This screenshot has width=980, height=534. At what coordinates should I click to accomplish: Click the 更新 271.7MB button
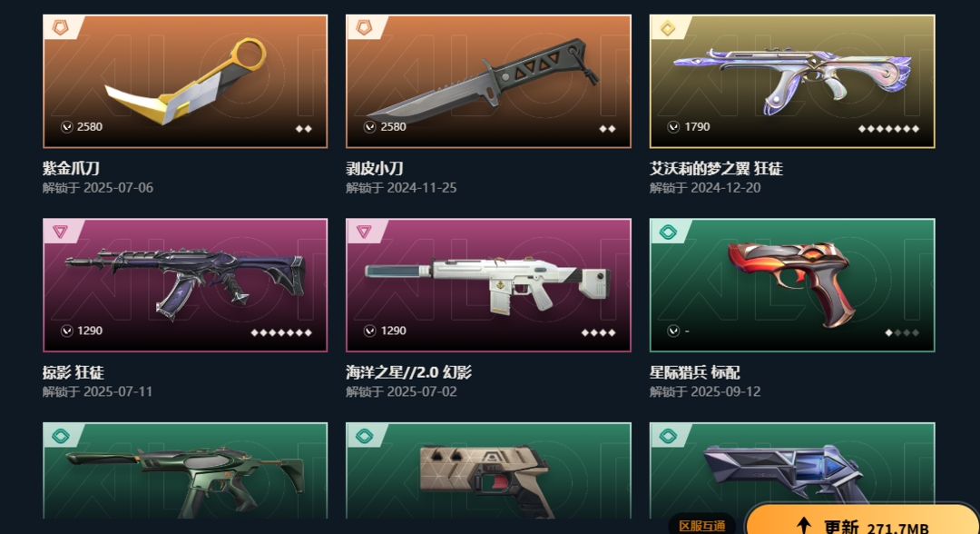pyautogui.click(x=863, y=520)
